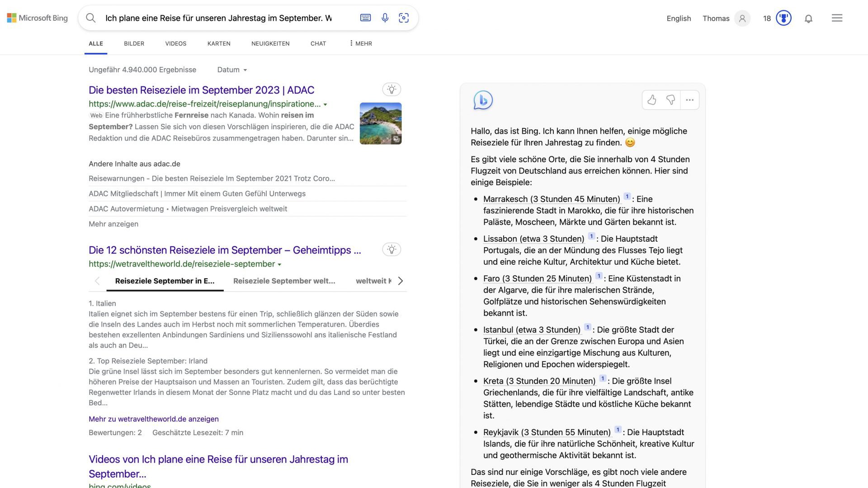Screen dimensions: 868x488
Task: Open ADAC Autovermietung sublink
Action: (x=188, y=209)
